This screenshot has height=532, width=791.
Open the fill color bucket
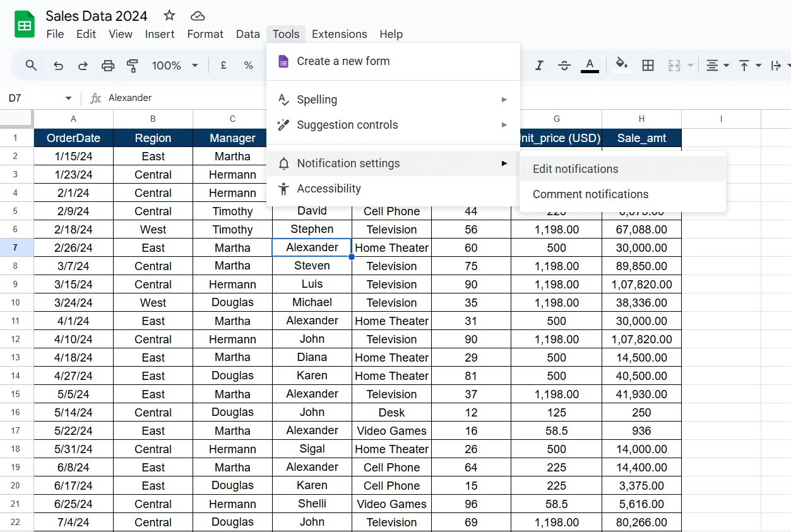(x=622, y=66)
